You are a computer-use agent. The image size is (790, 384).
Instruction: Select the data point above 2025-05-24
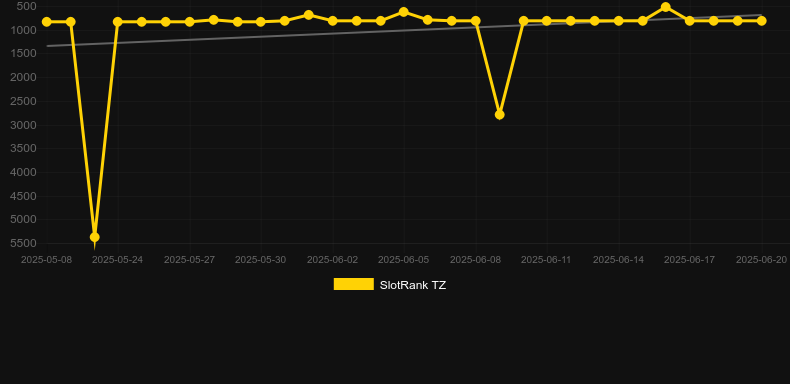tap(118, 22)
